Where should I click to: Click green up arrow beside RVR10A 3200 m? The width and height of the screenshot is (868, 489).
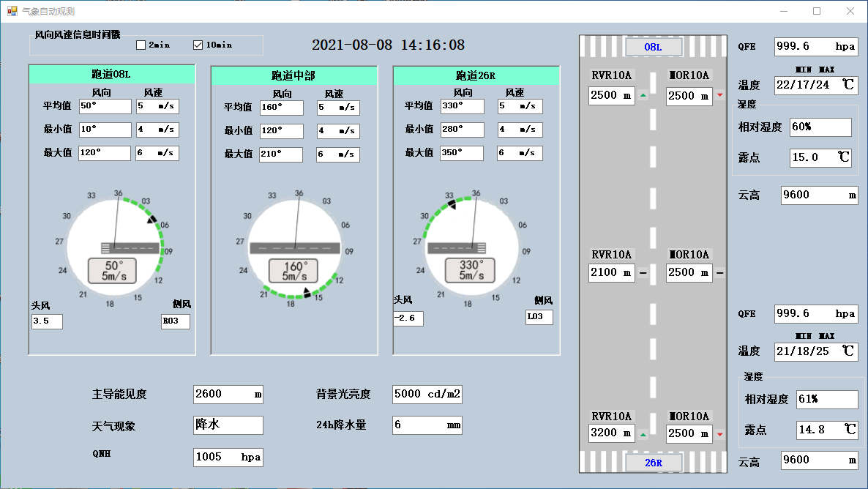tap(643, 434)
